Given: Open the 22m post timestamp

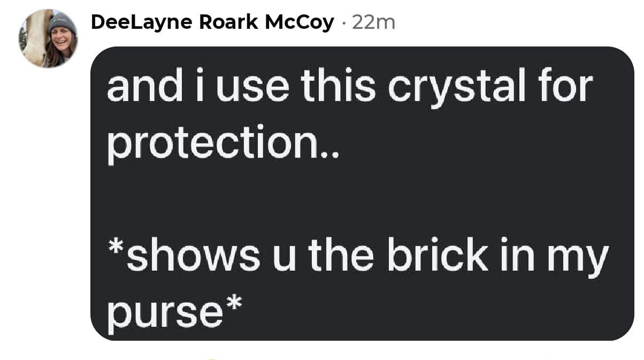Looking at the screenshot, I should coord(373,22).
